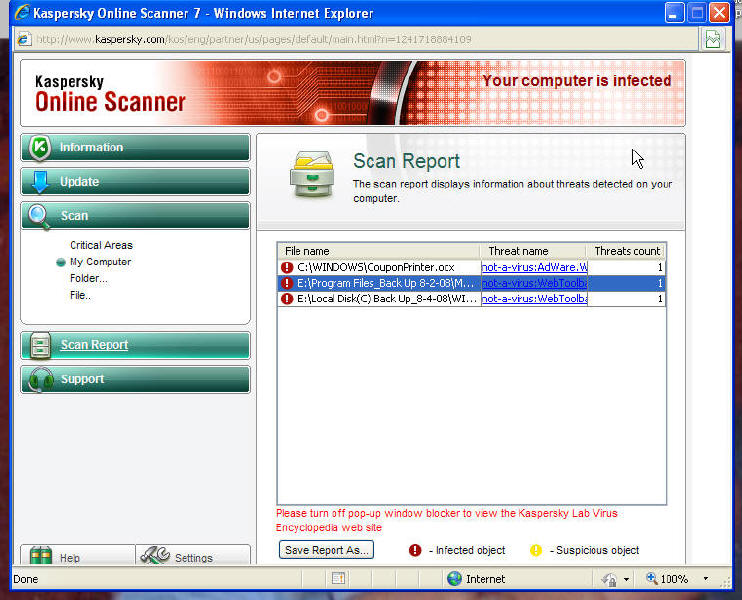Open the Scan menu section

coord(135,216)
